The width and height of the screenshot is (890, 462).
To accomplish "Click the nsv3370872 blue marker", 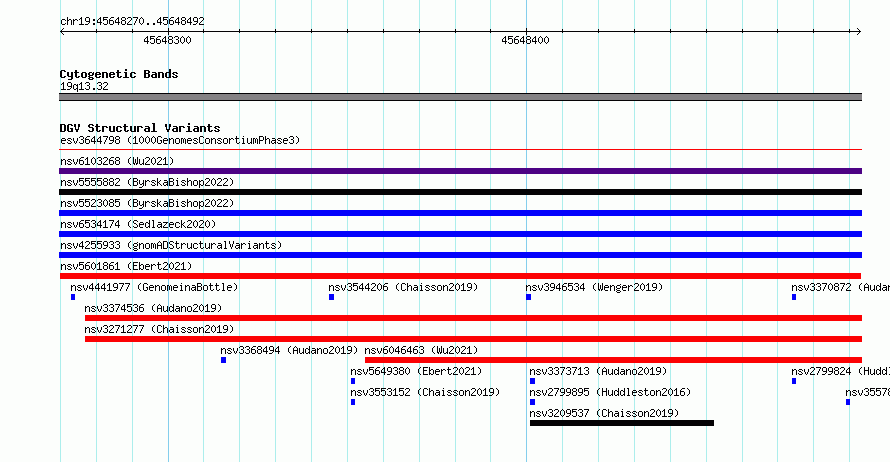I will coord(794,297).
